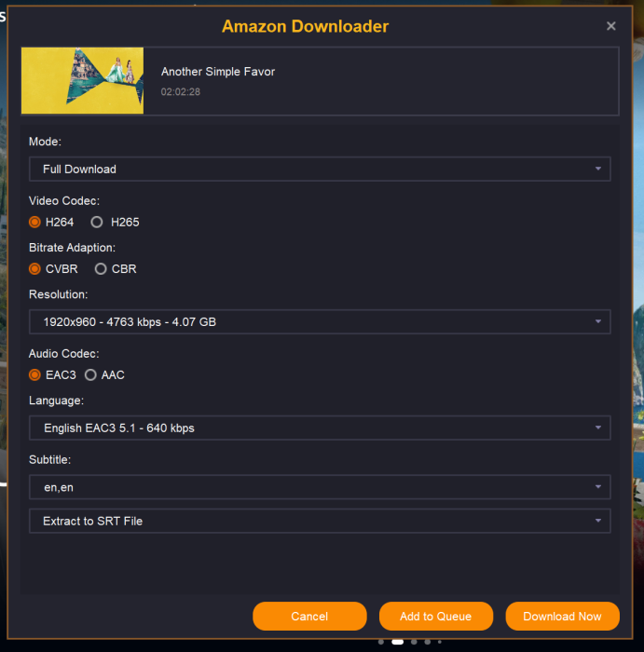The image size is (644, 652).
Task: Select the H264 video codec
Action: coord(35,223)
